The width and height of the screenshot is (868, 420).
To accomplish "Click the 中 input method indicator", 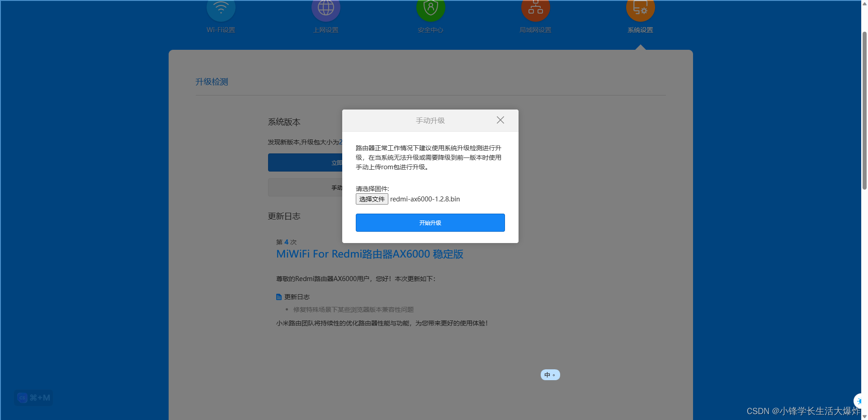I will coord(550,375).
